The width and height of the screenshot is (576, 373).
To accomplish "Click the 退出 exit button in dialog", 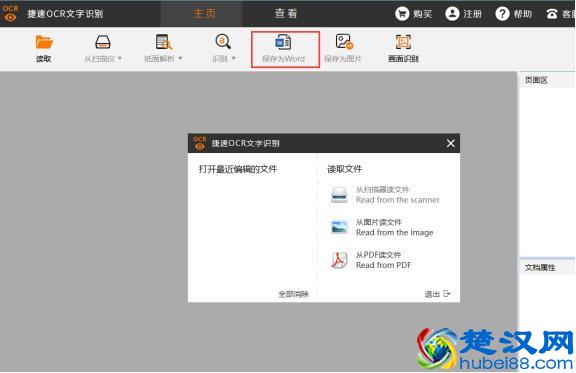I will coord(437,294).
